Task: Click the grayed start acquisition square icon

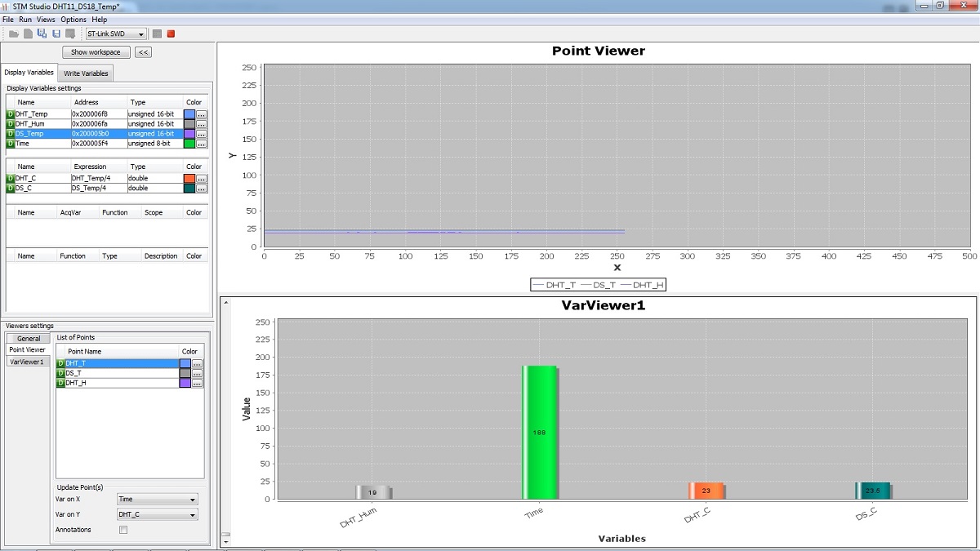Action: (157, 33)
